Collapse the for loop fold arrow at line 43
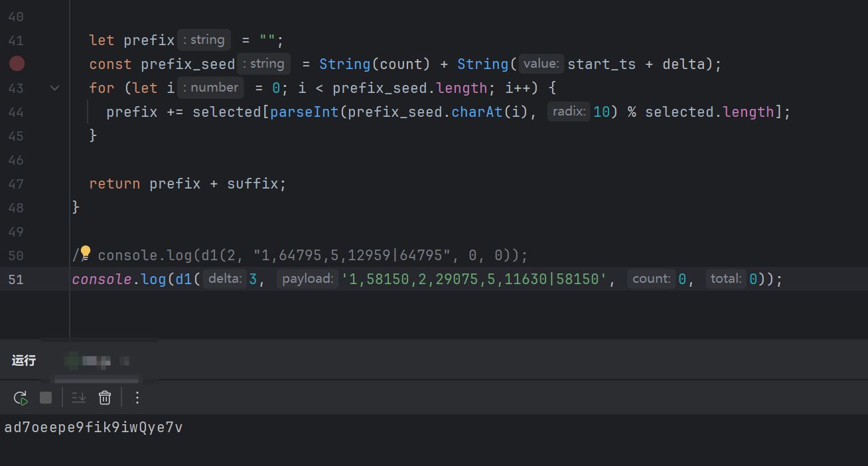 tap(55, 88)
